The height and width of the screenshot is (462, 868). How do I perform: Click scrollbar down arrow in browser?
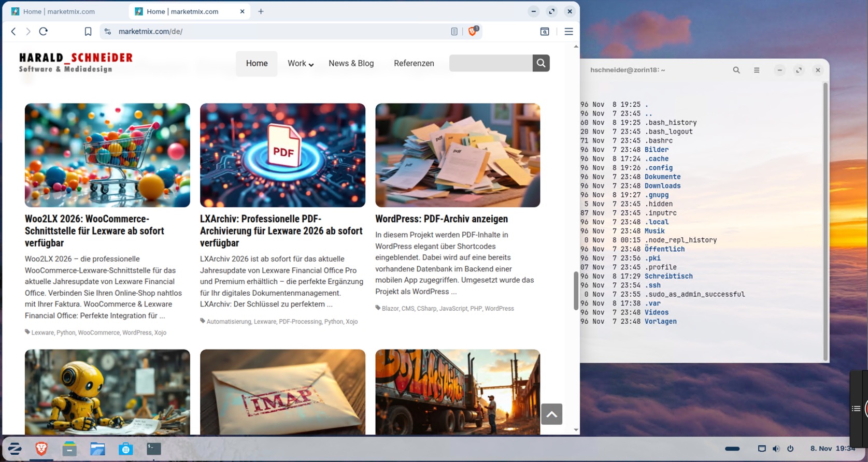576,430
